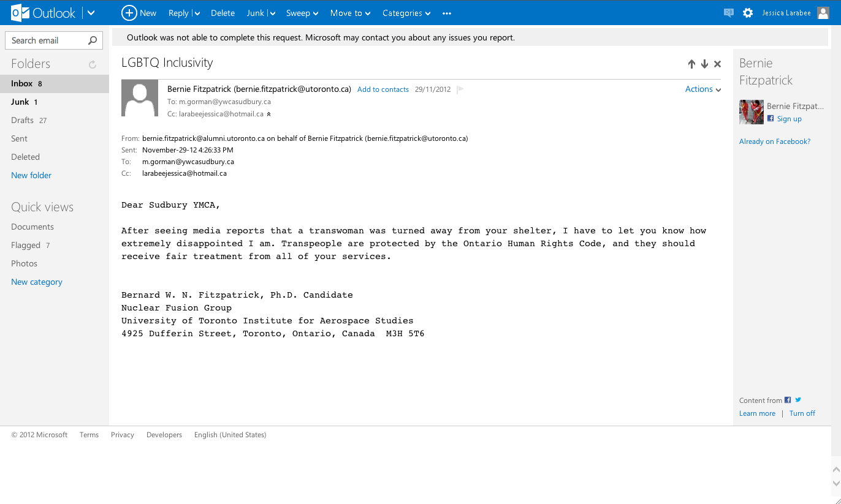The height and width of the screenshot is (504, 841).
Task: Click the date 29/11/2012
Action: point(433,89)
